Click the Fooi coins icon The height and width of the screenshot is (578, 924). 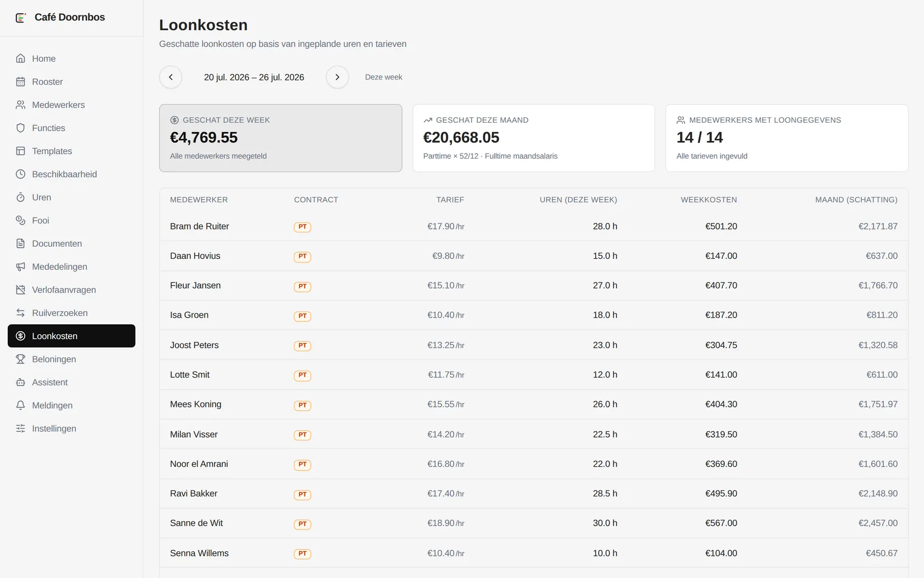tap(20, 220)
